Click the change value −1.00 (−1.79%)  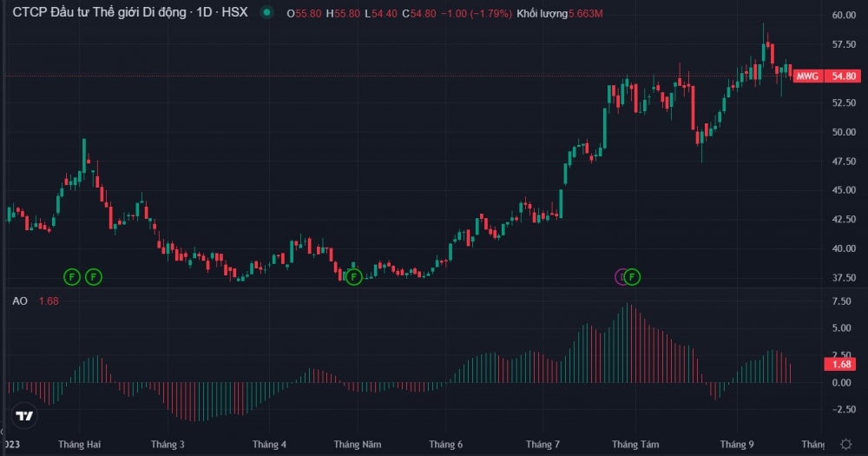476,13
